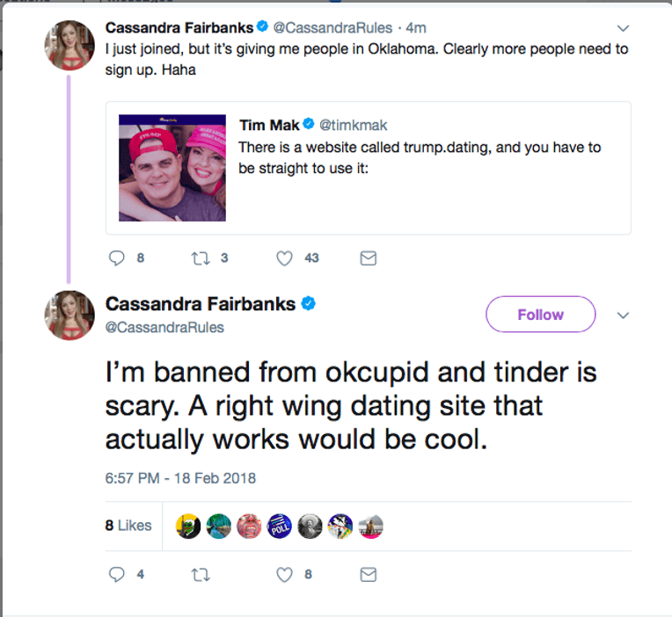Open more options chevron on first tweet

tap(624, 28)
